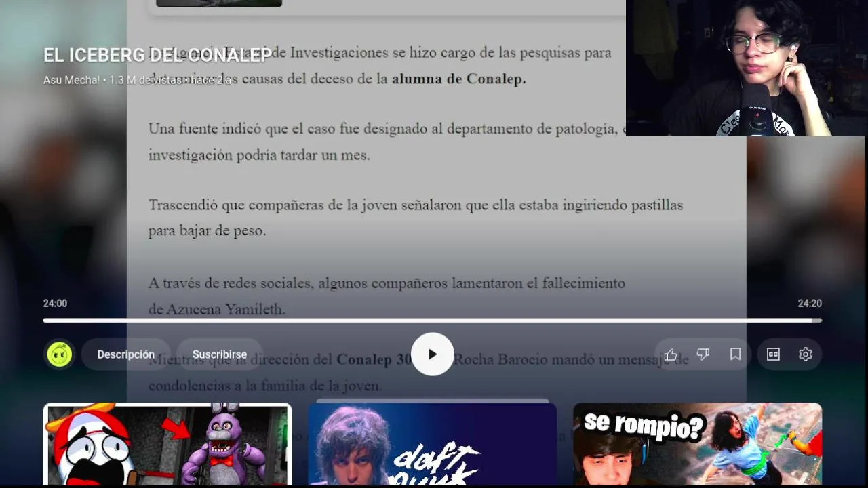This screenshot has height=488, width=868.
Task: Toggle closed captions (CC)
Action: [x=773, y=354]
